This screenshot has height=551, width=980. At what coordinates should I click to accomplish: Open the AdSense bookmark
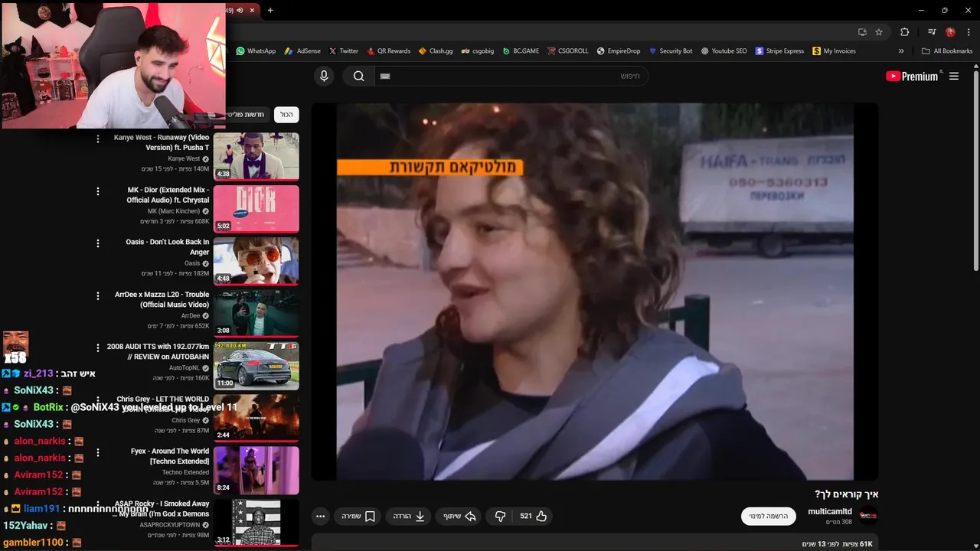302,51
